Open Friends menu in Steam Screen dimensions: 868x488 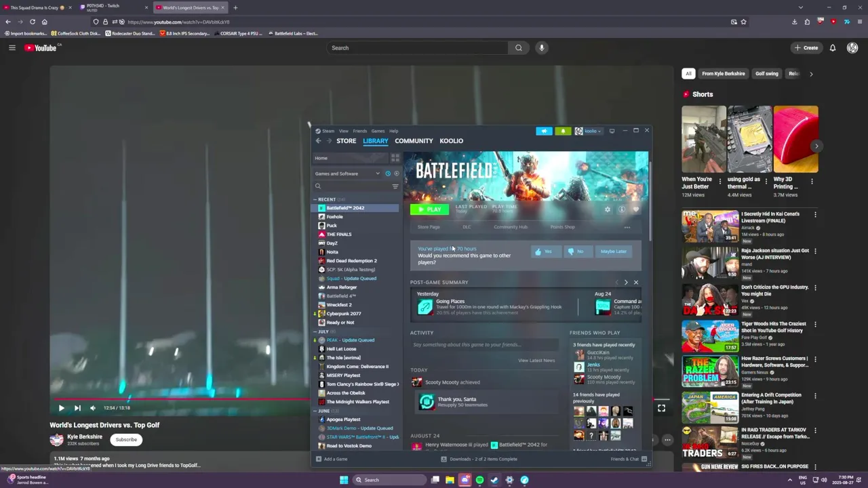pyautogui.click(x=360, y=131)
